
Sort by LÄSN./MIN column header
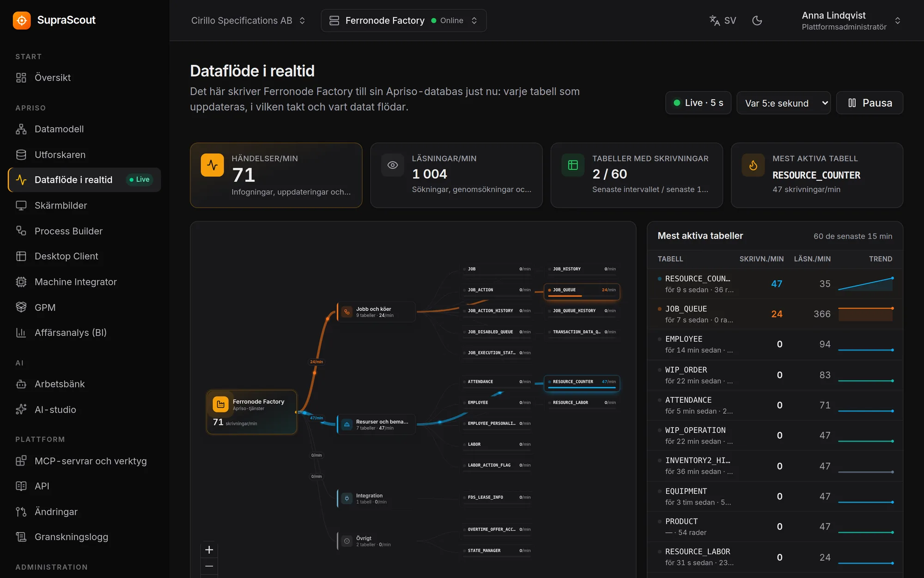click(812, 259)
